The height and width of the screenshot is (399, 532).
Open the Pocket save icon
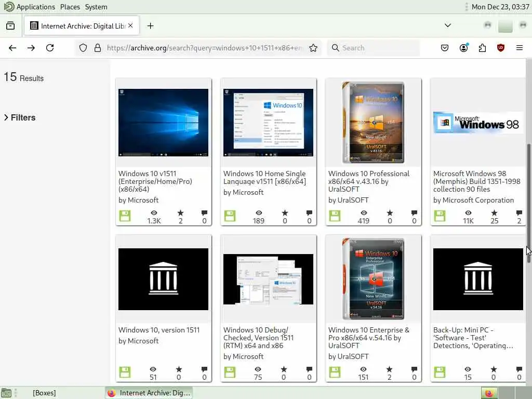[445, 48]
